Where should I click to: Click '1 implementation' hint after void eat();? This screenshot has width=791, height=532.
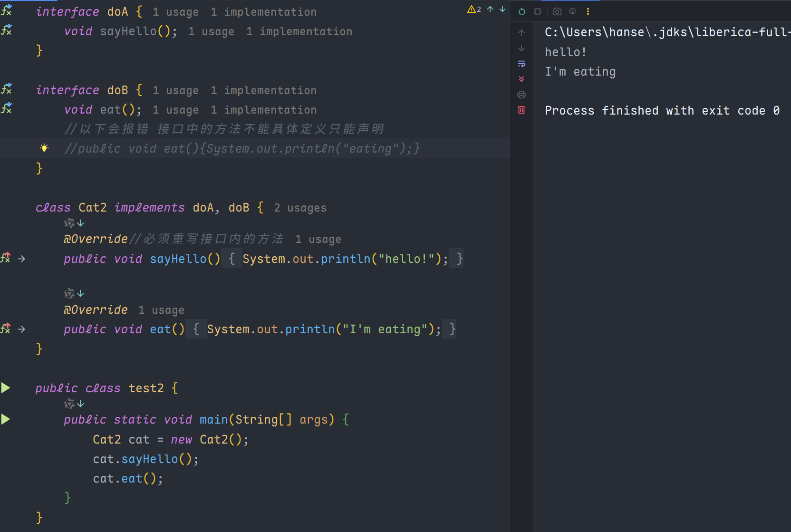[264, 110]
